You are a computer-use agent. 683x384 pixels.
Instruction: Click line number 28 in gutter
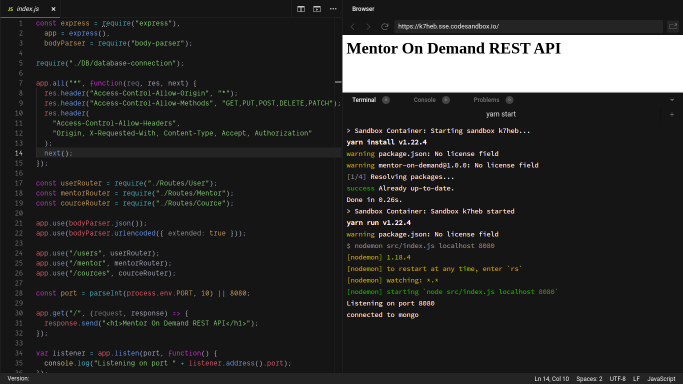click(19, 293)
